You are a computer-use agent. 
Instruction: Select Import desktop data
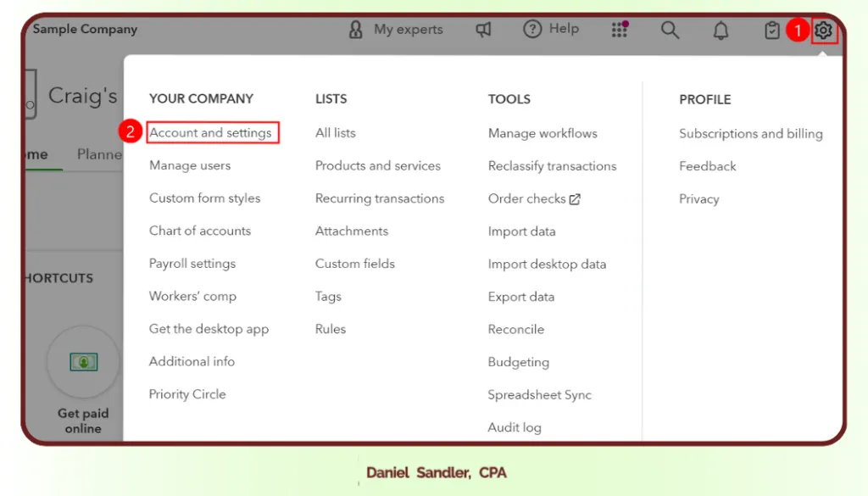tap(547, 264)
